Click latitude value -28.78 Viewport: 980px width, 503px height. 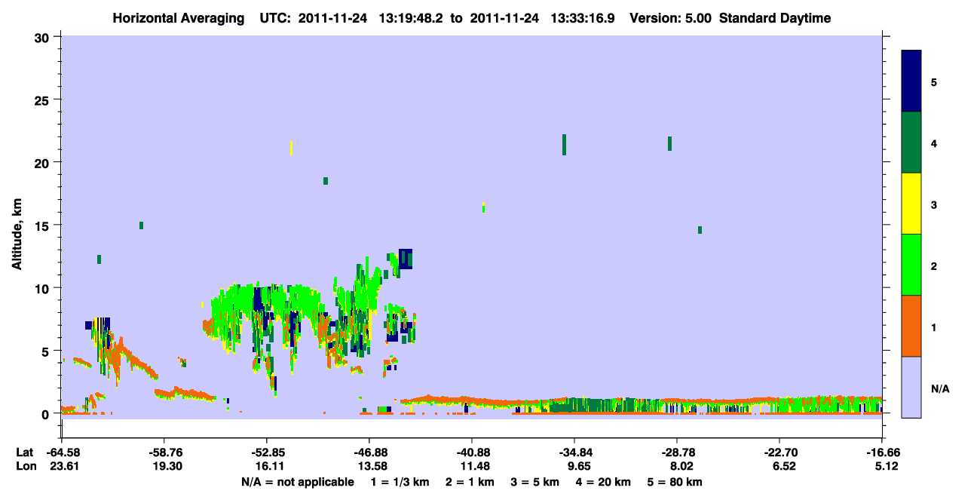[x=677, y=452]
